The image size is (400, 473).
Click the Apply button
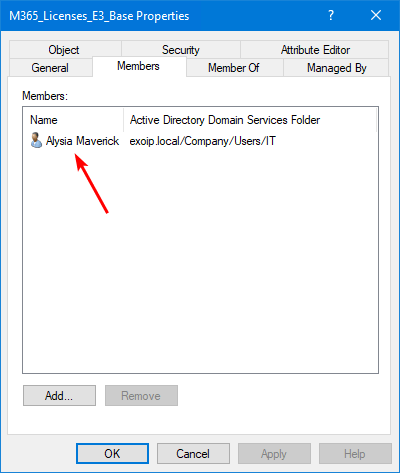click(x=274, y=453)
